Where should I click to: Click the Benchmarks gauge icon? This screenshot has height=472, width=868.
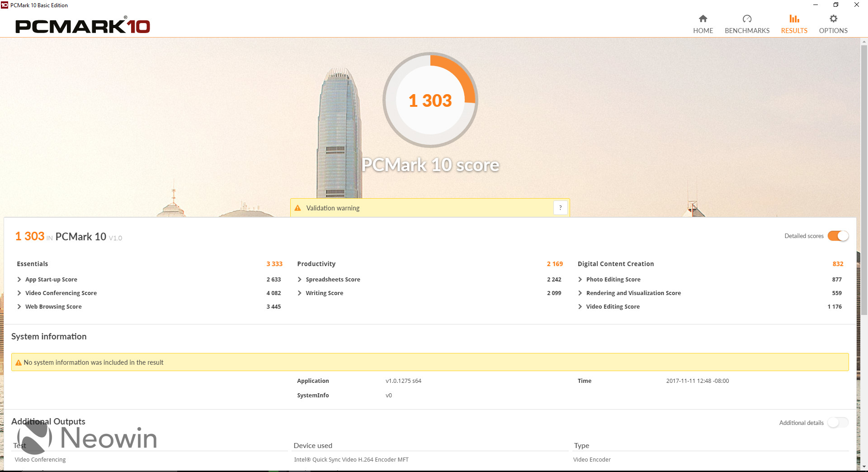tap(747, 19)
